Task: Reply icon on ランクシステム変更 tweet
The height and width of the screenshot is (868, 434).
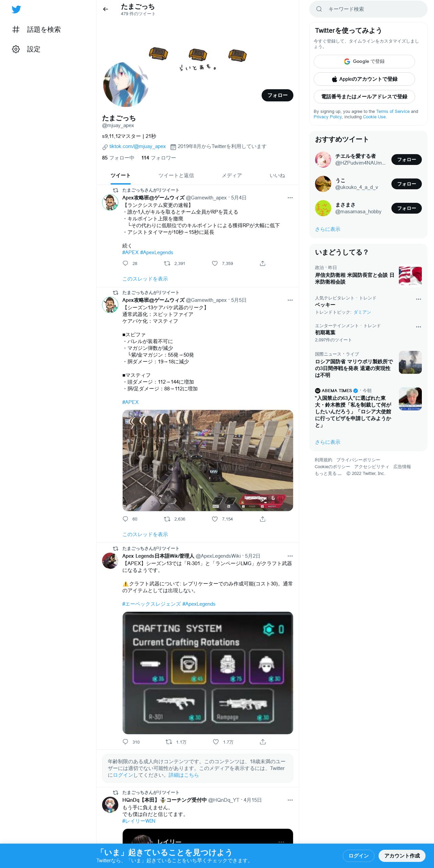Action: tap(125, 263)
